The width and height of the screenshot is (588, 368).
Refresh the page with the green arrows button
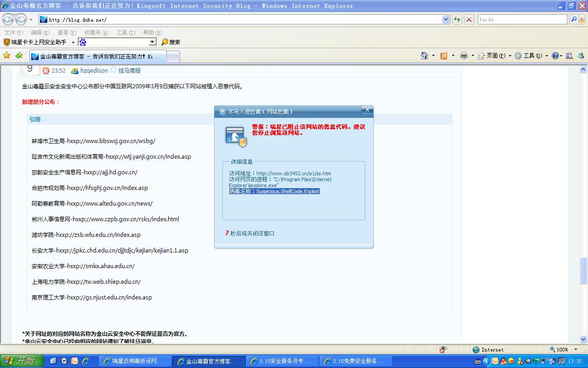coord(457,19)
